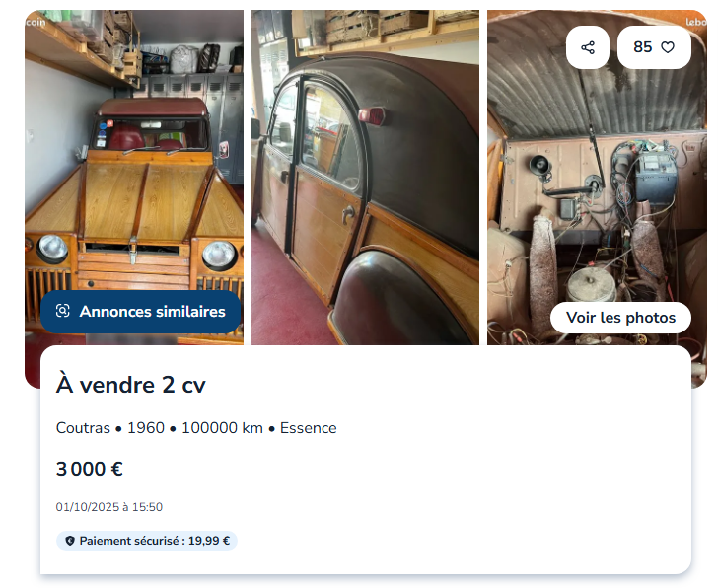Add listing to favorites with heart icon

[x=668, y=47]
